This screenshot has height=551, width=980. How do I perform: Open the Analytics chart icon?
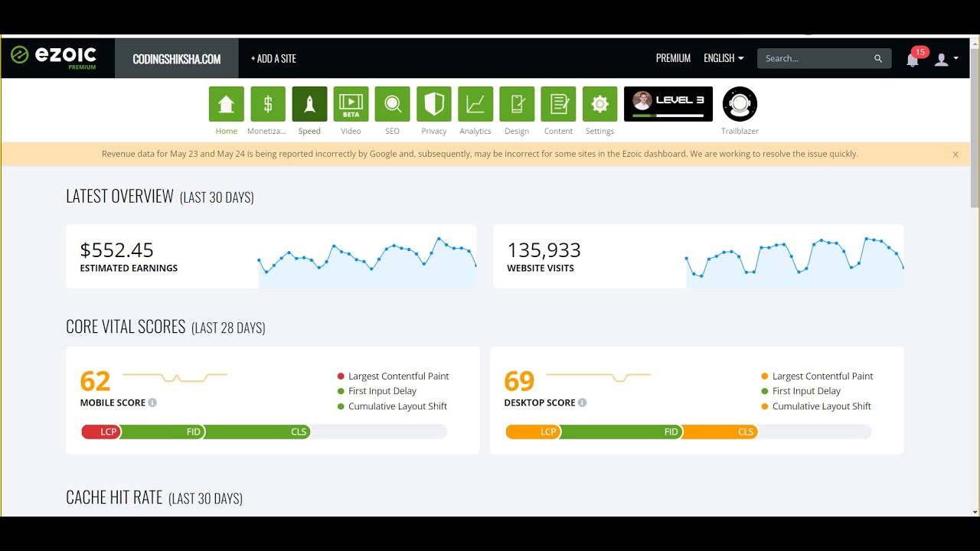tap(475, 104)
